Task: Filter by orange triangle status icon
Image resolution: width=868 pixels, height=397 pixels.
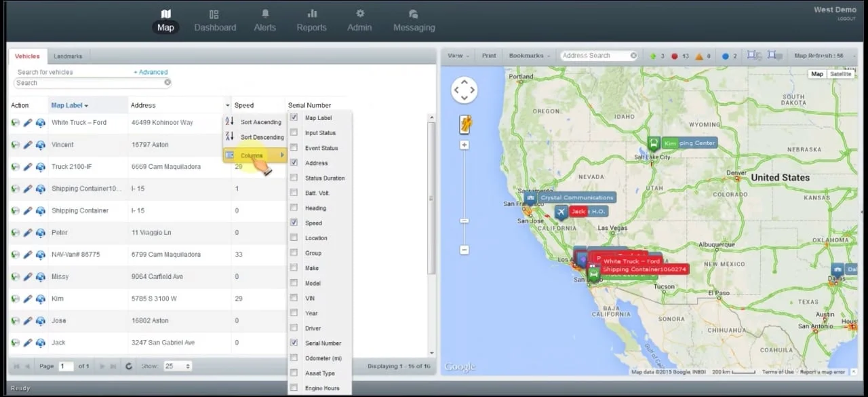Action: [699, 56]
